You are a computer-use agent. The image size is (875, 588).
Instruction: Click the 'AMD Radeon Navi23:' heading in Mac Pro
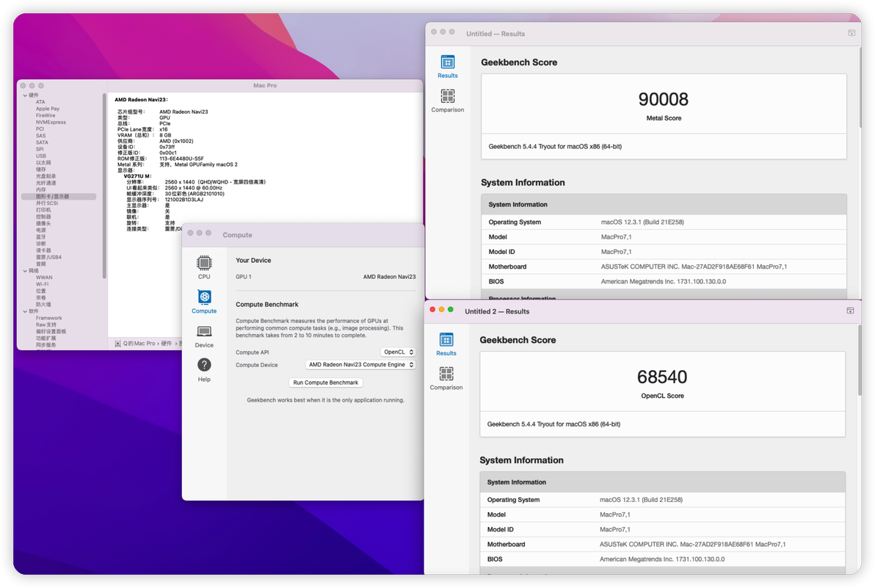pos(141,100)
